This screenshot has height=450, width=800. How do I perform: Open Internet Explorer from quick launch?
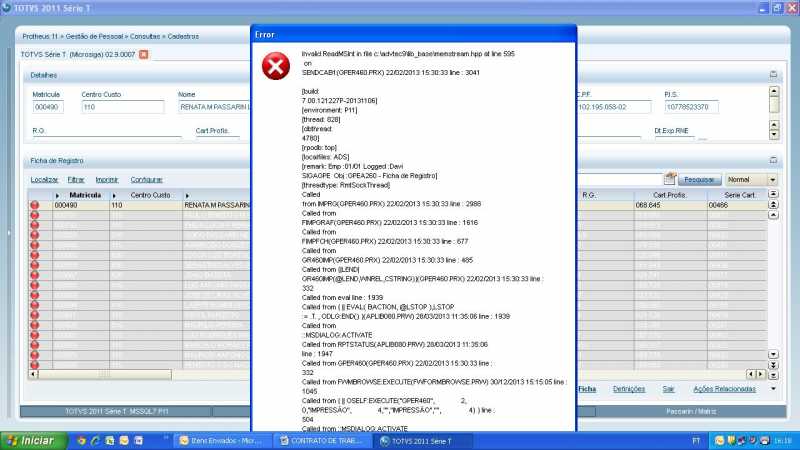point(95,440)
